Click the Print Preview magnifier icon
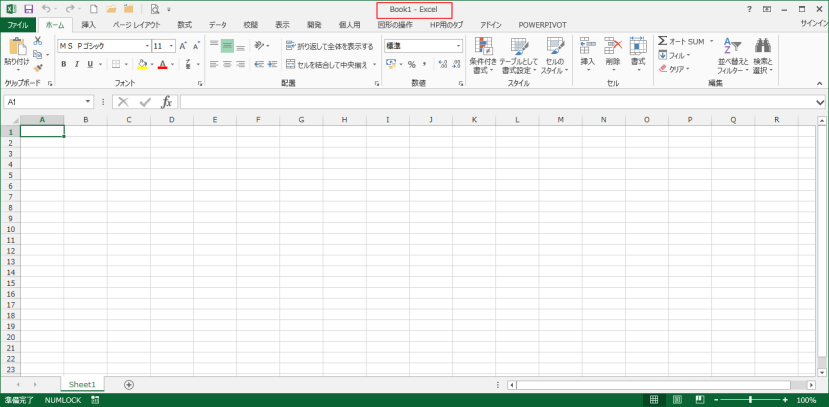The width and height of the screenshot is (829, 407). (155, 9)
